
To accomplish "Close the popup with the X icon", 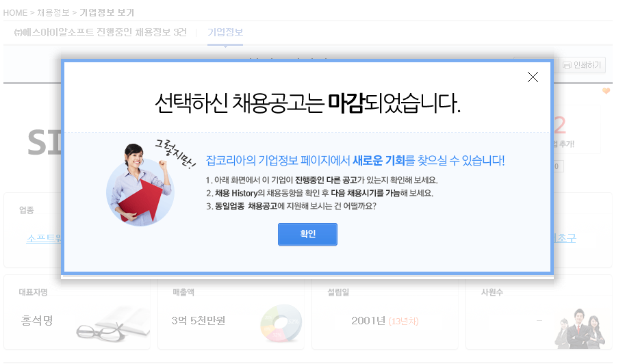I will tap(533, 77).
